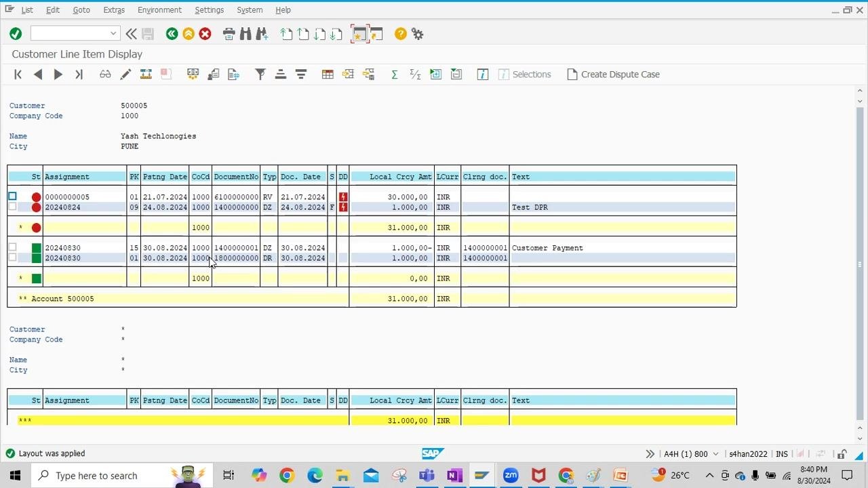868x488 pixels.
Task: Click the red due-date icon for document 1400000000
Action: (343, 207)
